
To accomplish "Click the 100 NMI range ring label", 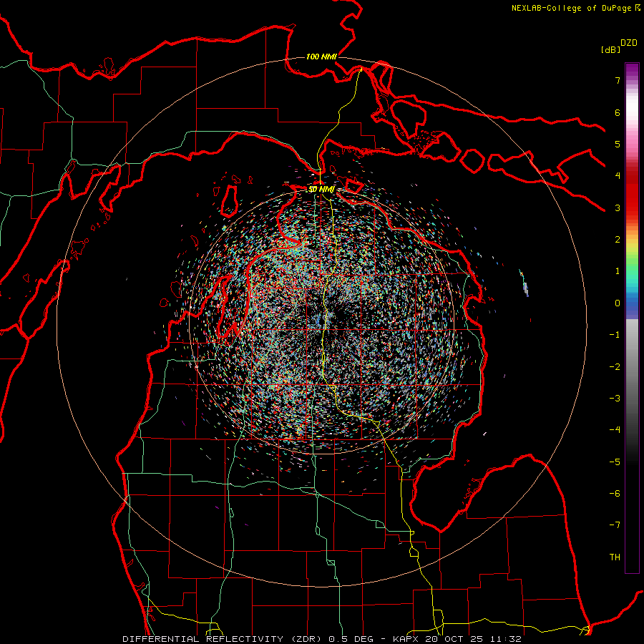I will pyautogui.click(x=321, y=57).
